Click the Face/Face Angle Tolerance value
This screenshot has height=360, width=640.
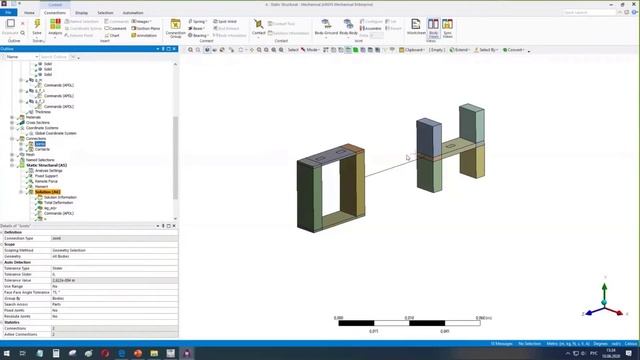click(114, 292)
